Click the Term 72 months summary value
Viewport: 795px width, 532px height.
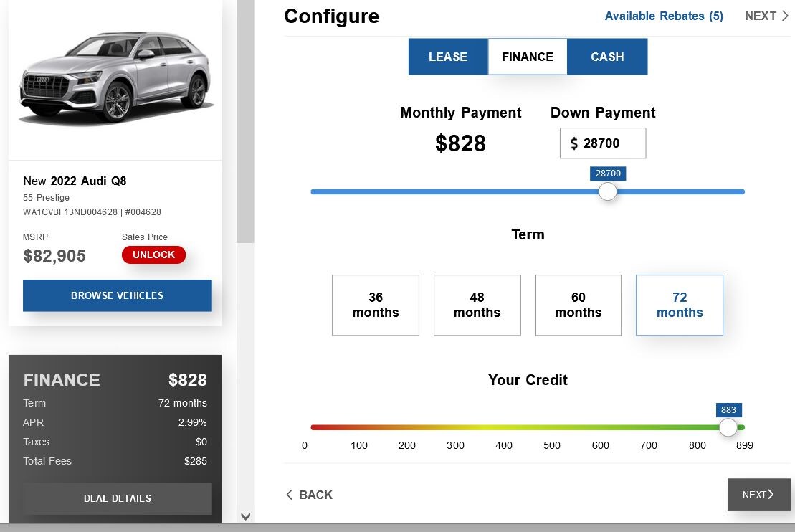tap(183, 403)
